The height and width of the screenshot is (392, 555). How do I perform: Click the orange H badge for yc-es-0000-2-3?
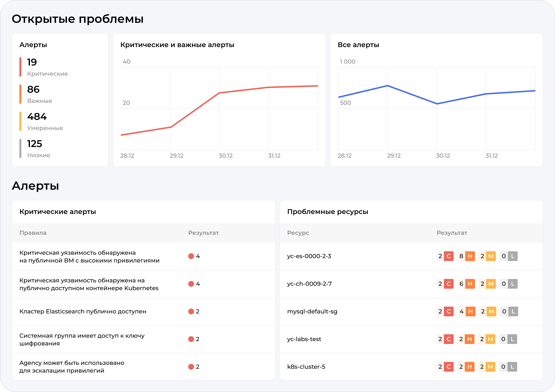point(470,256)
